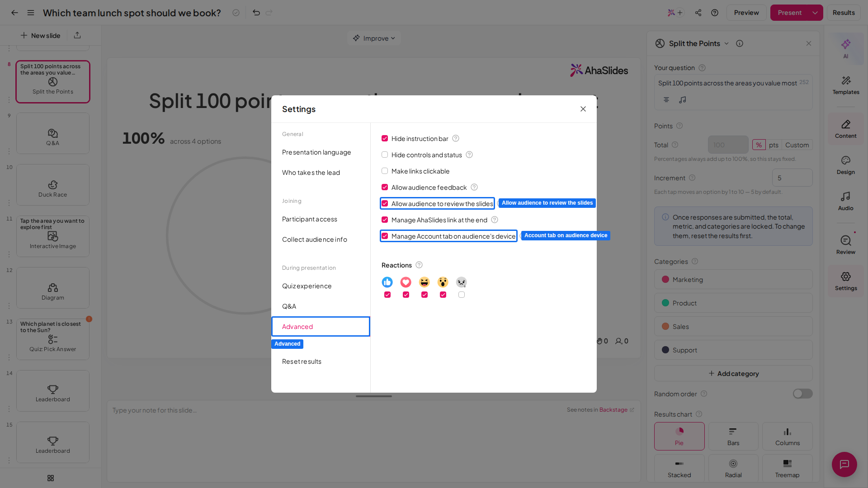This screenshot has width=868, height=488.
Task: Click the export slides upload icon
Action: [x=77, y=35]
